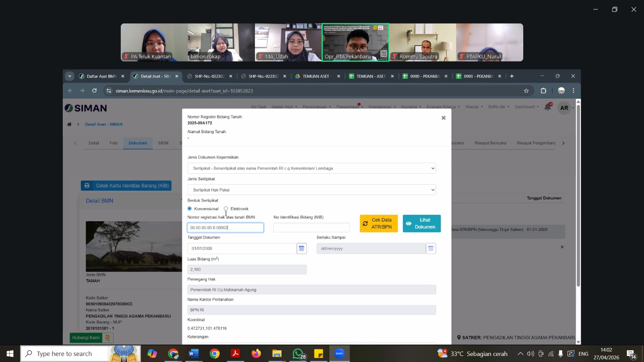644x362 pixels.
Task: Open the notifications bell icon
Action: [548, 107]
